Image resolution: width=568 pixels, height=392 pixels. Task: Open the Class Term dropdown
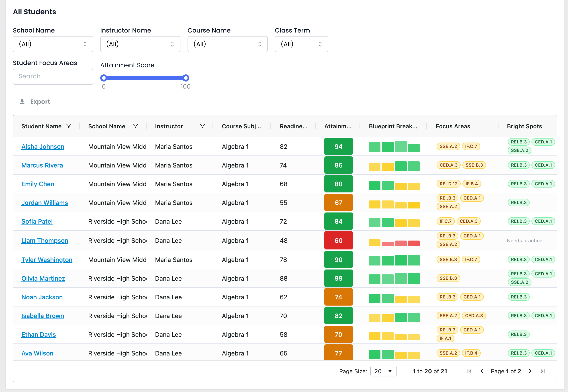(x=301, y=44)
